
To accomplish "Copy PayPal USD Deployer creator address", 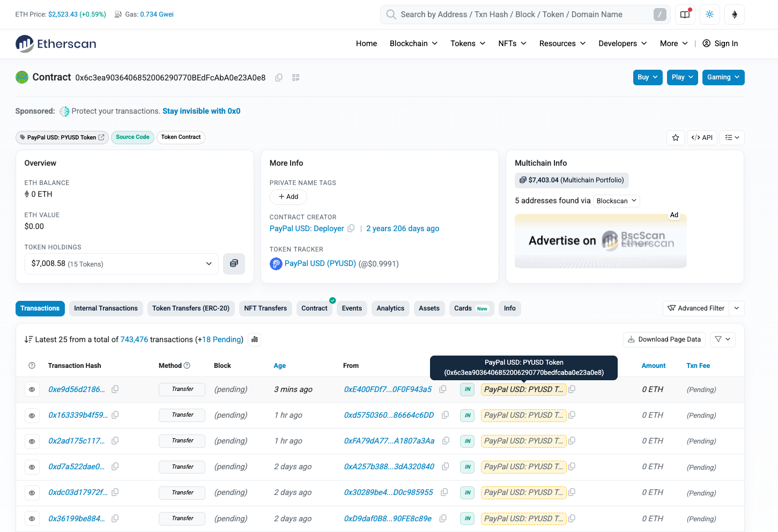I will [351, 228].
